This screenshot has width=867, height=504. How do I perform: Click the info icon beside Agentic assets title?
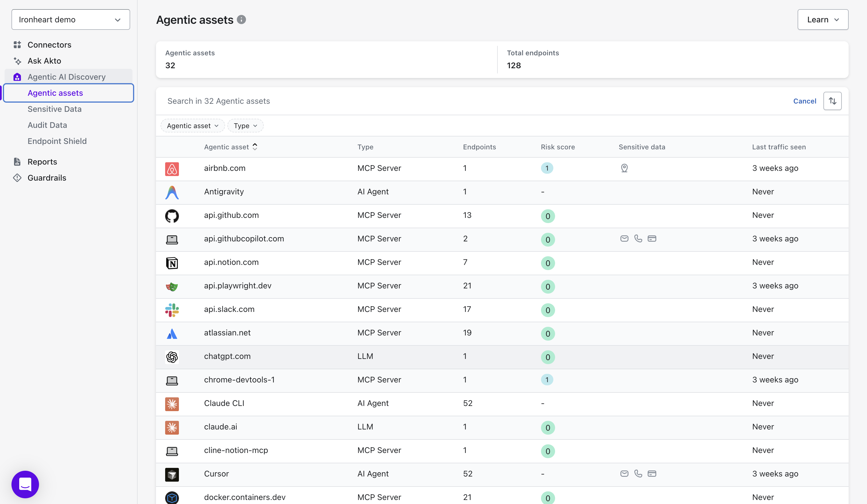coord(241,19)
